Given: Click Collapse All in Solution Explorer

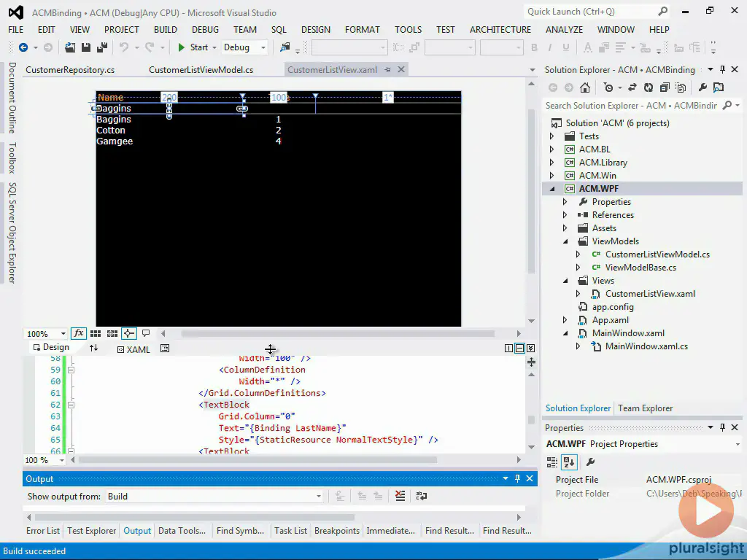Looking at the screenshot, I should 665,87.
